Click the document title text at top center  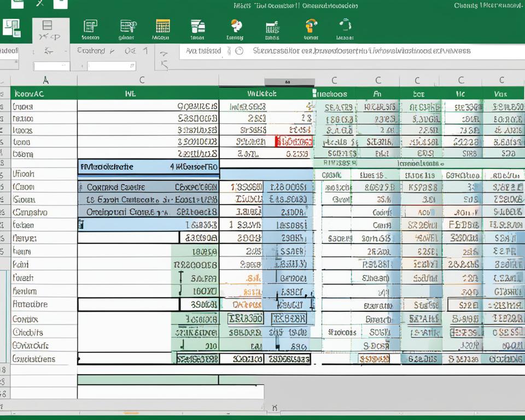pyautogui.click(x=298, y=5)
